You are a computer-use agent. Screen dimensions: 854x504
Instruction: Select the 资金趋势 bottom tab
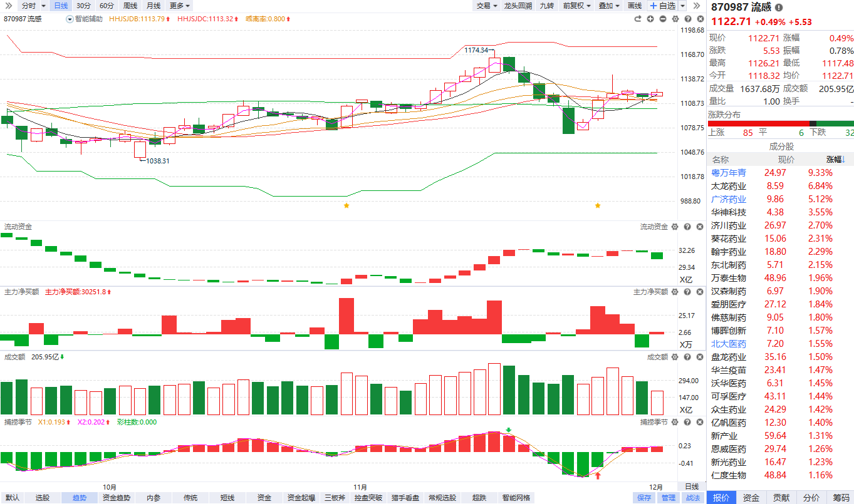(x=117, y=498)
